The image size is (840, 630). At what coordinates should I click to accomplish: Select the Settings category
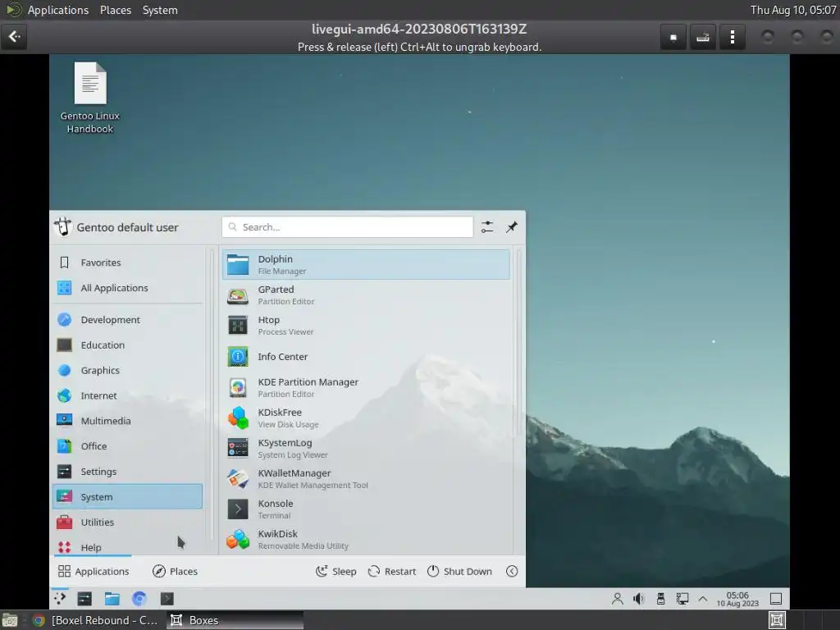coord(127,472)
